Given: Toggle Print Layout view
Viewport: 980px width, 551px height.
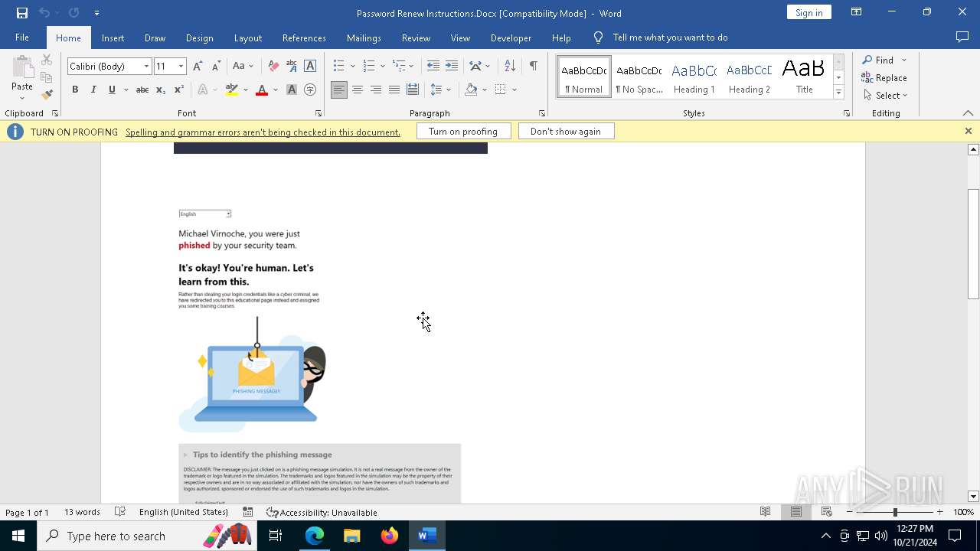Looking at the screenshot, I should coord(795,512).
